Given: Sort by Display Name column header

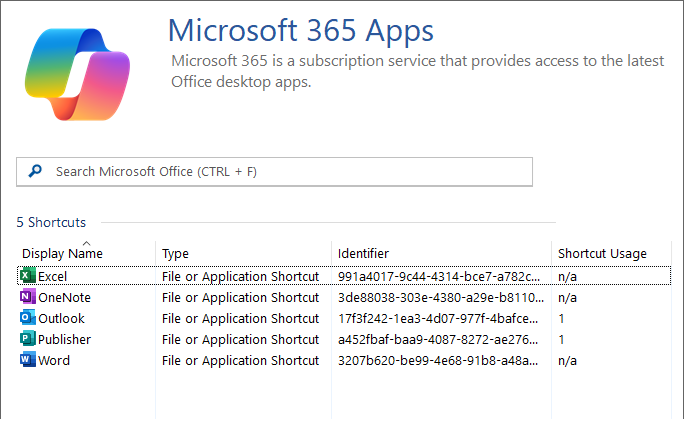Looking at the screenshot, I should pos(62,254).
